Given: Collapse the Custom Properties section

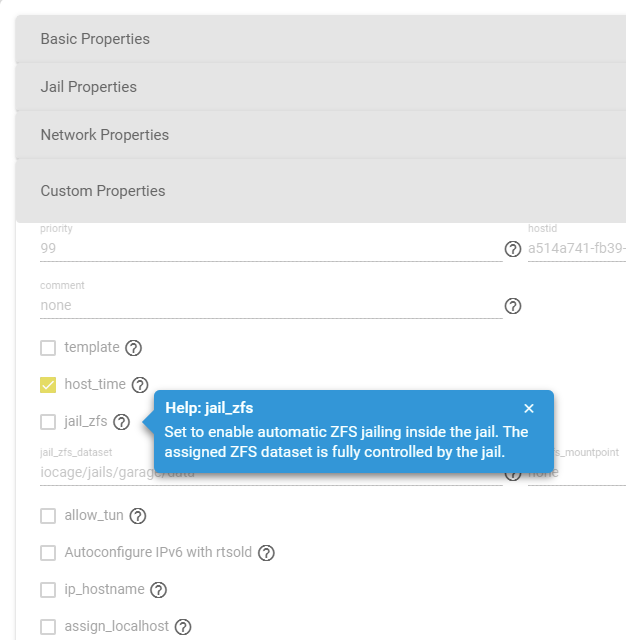Looking at the screenshot, I should [103, 191].
